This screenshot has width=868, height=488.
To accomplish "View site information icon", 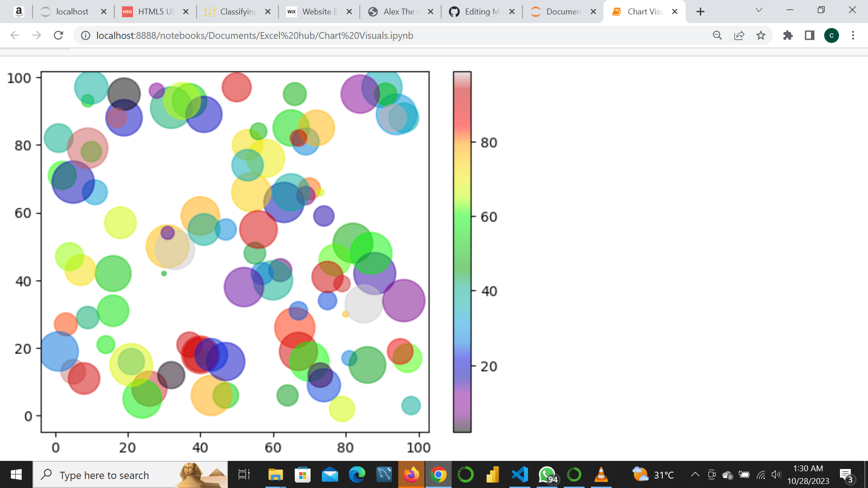I will [85, 35].
